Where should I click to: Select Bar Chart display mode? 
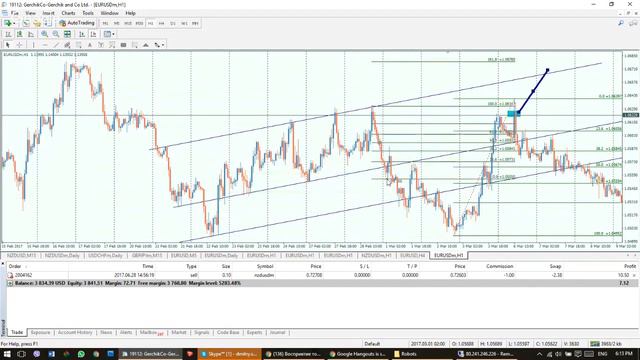point(8,34)
